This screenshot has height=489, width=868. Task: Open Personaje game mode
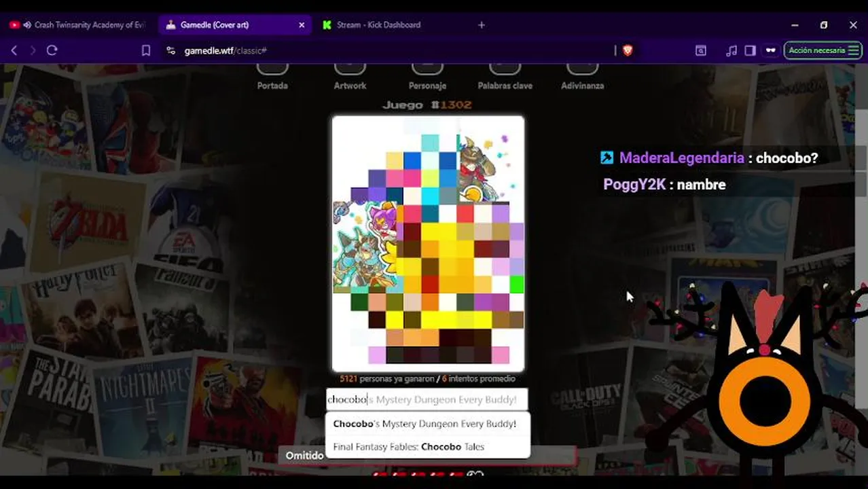[x=427, y=76]
